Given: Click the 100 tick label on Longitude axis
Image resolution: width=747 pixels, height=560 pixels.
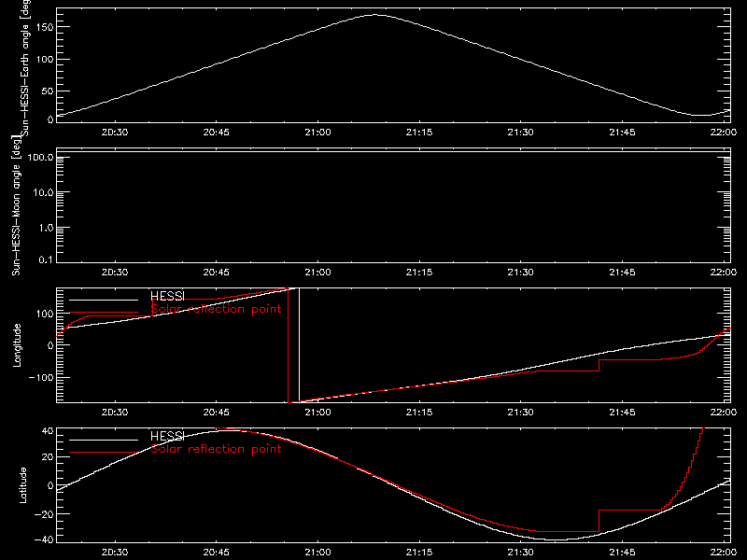Looking at the screenshot, I should point(44,314).
